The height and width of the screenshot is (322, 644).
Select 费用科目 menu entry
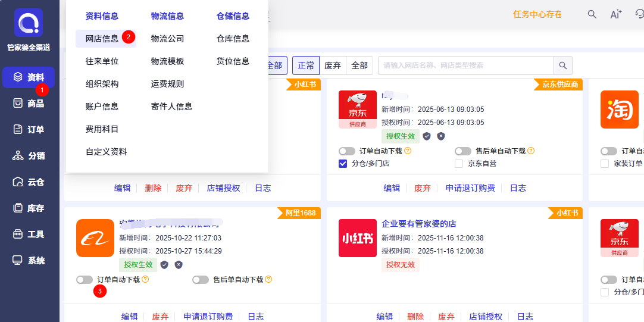102,129
